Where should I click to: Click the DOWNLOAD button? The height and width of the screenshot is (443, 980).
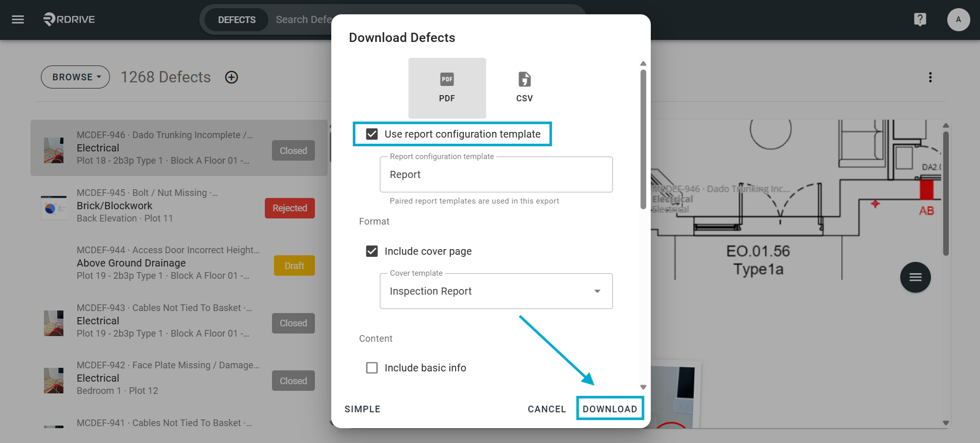point(610,409)
